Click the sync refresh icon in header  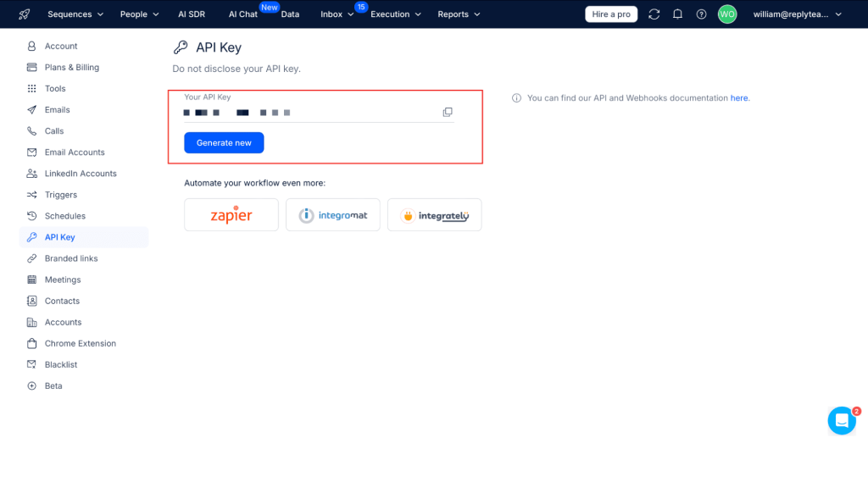pyautogui.click(x=654, y=14)
